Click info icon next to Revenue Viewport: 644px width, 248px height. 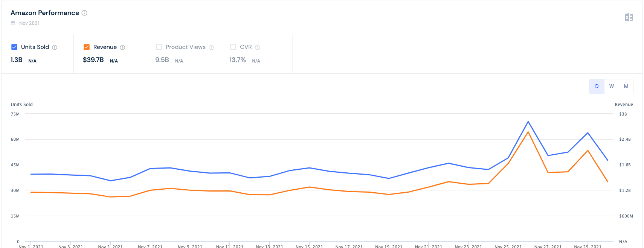coord(122,47)
